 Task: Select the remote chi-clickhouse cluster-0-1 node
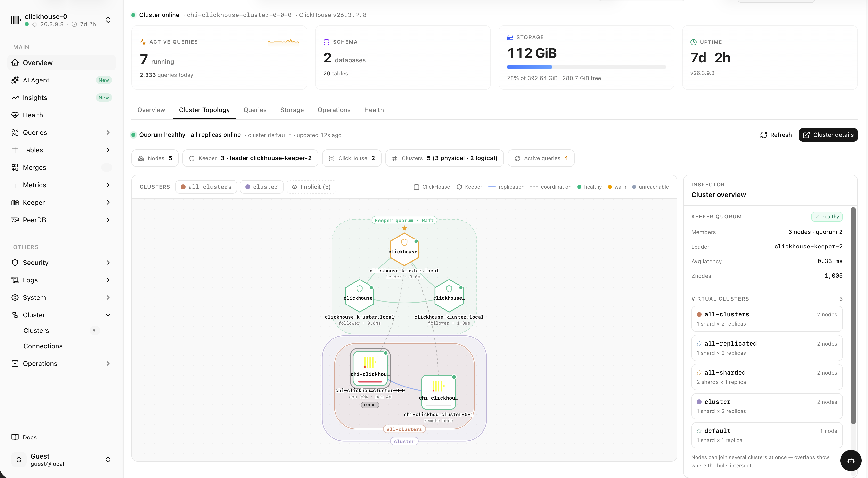click(438, 392)
